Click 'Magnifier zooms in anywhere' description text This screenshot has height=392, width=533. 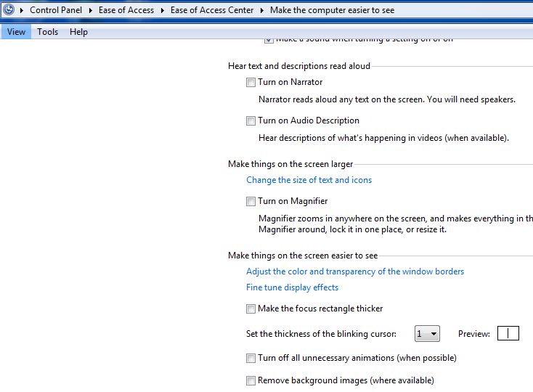(395, 224)
